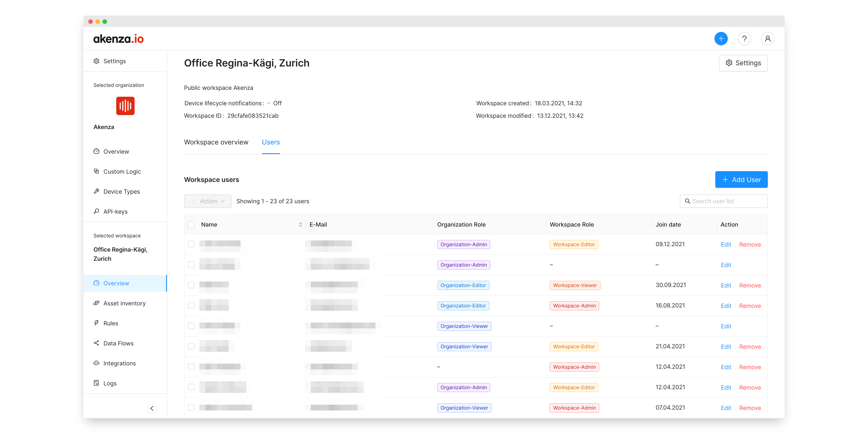This screenshot has height=434, width=868.
Task: Edit the user joined 07.04.2021
Action: (726, 408)
